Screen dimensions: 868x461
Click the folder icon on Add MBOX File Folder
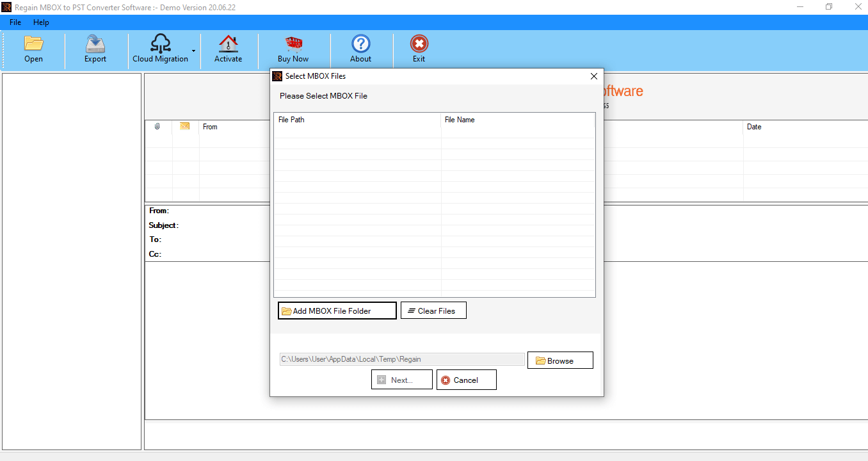287,310
